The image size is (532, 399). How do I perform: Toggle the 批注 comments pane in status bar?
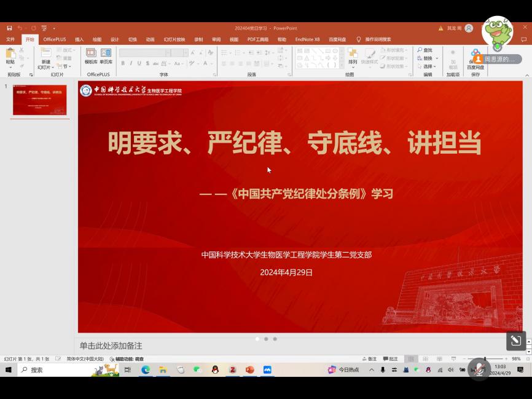(391, 359)
